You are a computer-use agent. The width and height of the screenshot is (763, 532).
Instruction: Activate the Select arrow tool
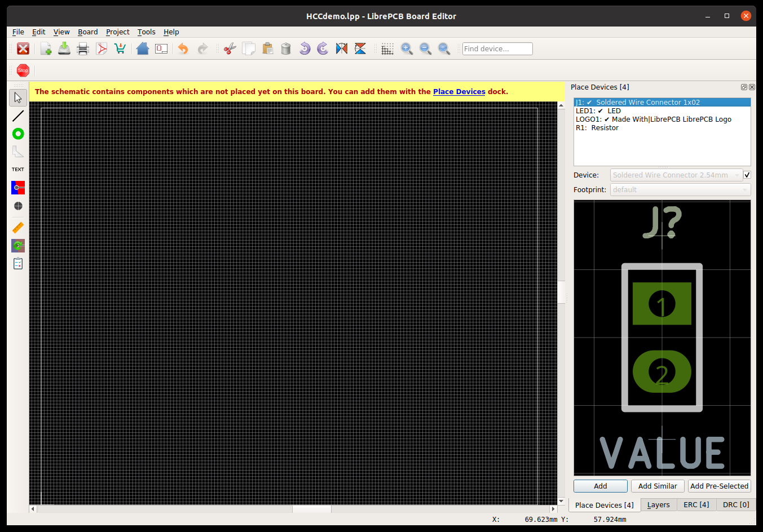point(18,97)
